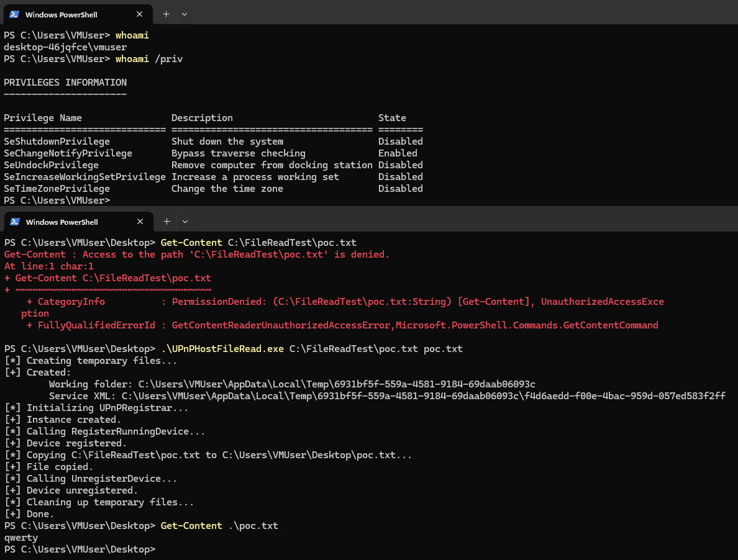Click 'SeChangeNotifyPrivilege' row name
738x560 pixels.
[x=68, y=153]
